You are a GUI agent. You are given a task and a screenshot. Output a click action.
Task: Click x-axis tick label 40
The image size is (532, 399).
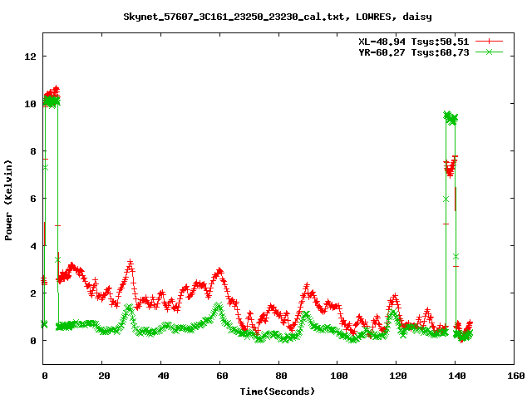point(163,376)
